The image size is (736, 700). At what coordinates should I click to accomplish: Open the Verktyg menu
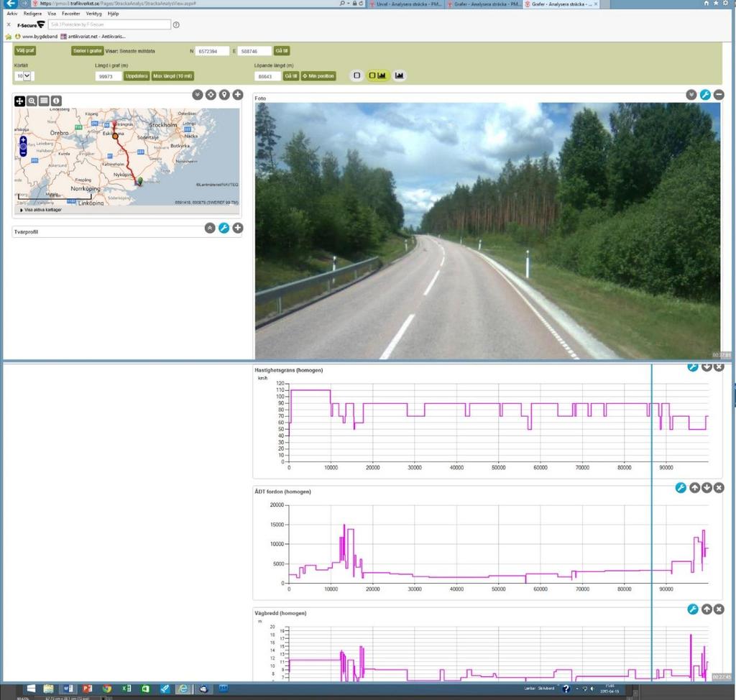click(x=94, y=14)
